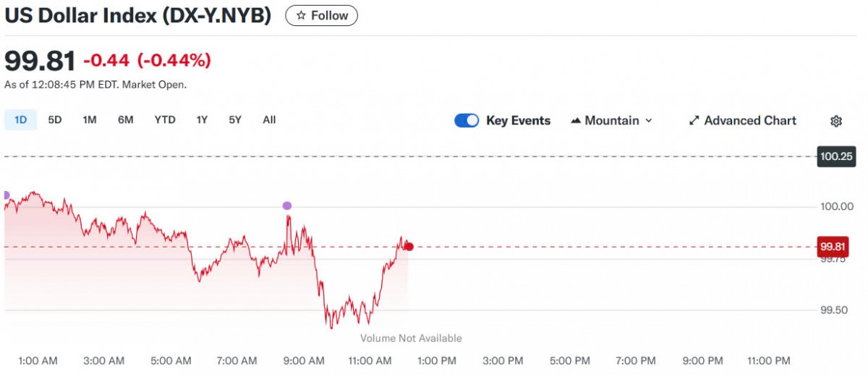This screenshot has height=377, width=868.
Task: Switch chart to 1Y range
Action: pyautogui.click(x=202, y=120)
